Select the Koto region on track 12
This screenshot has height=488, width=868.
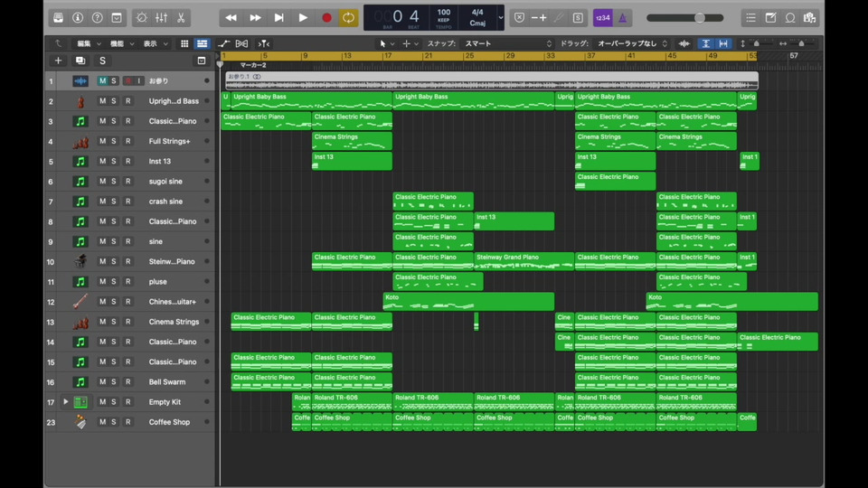click(468, 302)
